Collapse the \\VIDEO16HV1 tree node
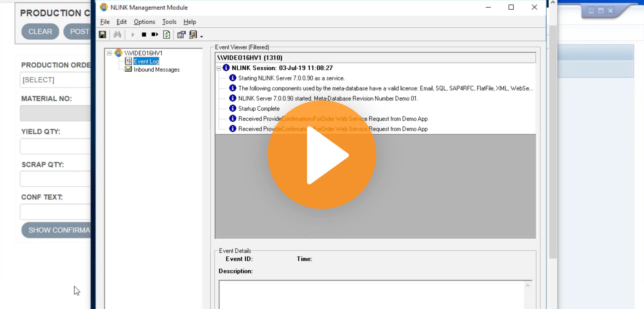Image resolution: width=644 pixels, height=309 pixels. (x=109, y=53)
